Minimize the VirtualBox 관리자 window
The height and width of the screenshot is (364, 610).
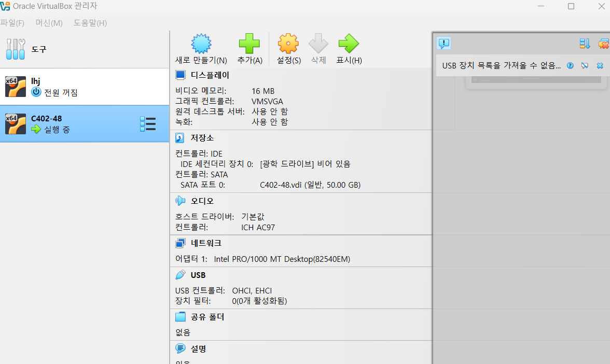540,6
